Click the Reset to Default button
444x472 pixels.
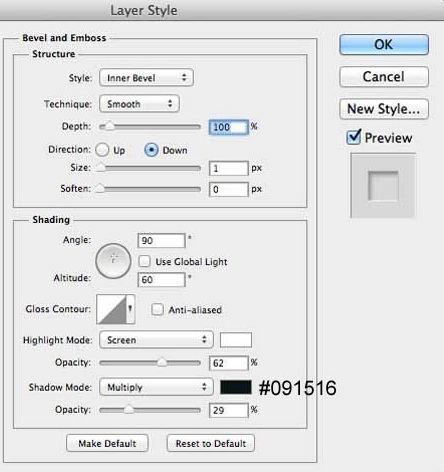point(211,443)
